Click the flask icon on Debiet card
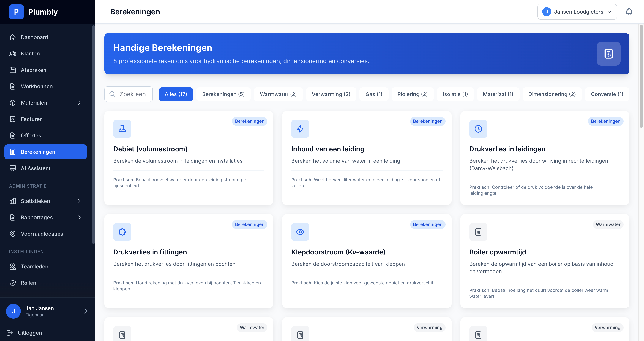 tap(122, 129)
